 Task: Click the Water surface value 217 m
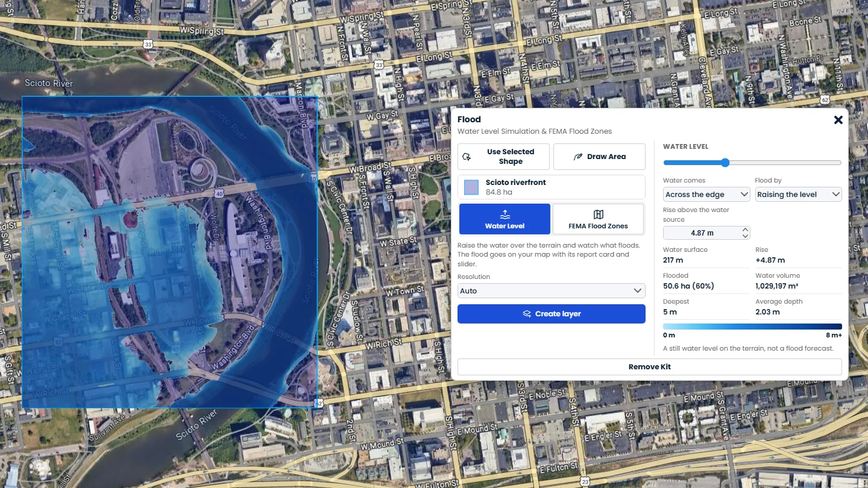(673, 260)
